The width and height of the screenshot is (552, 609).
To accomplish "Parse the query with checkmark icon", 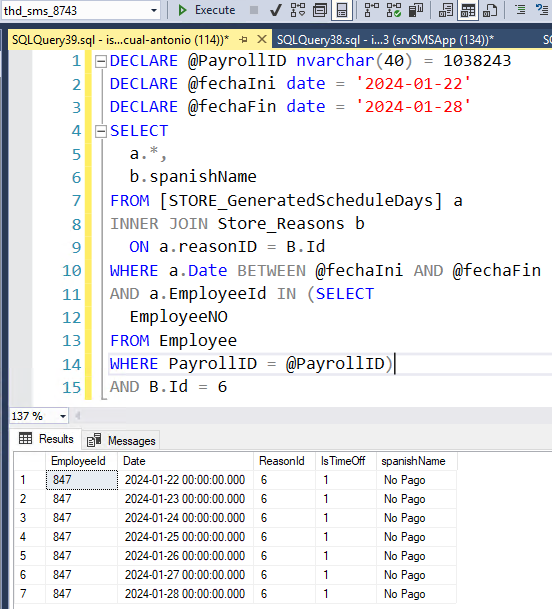I will [x=275, y=10].
